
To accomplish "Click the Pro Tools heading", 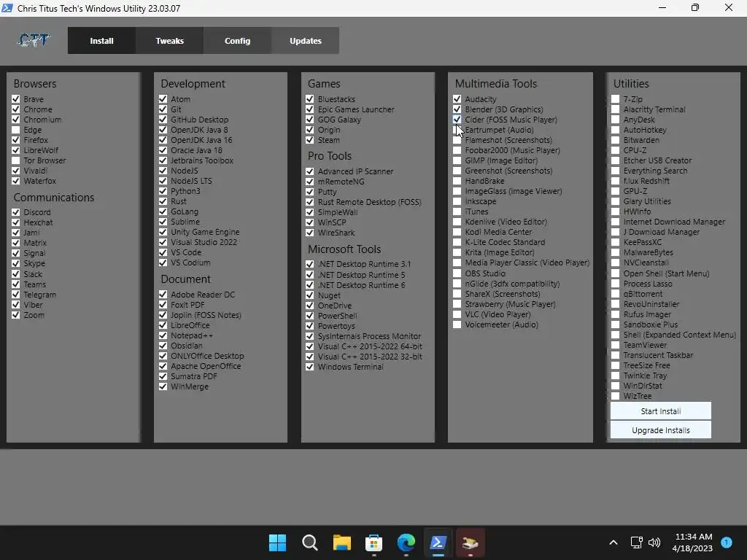I will 329,156.
